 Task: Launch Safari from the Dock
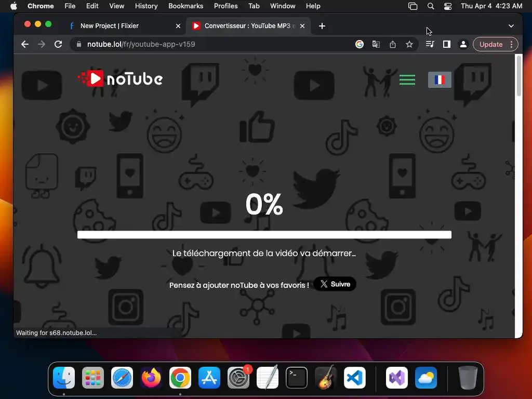[x=122, y=378]
